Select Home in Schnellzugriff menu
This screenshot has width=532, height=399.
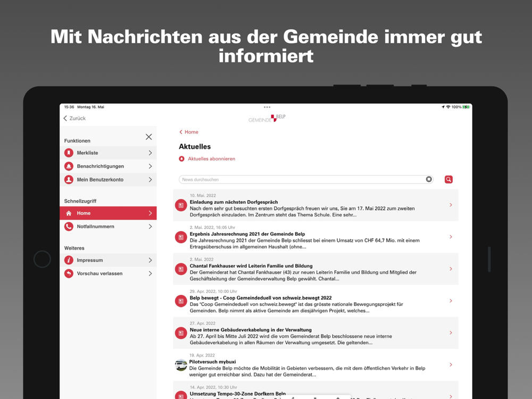[x=108, y=213]
